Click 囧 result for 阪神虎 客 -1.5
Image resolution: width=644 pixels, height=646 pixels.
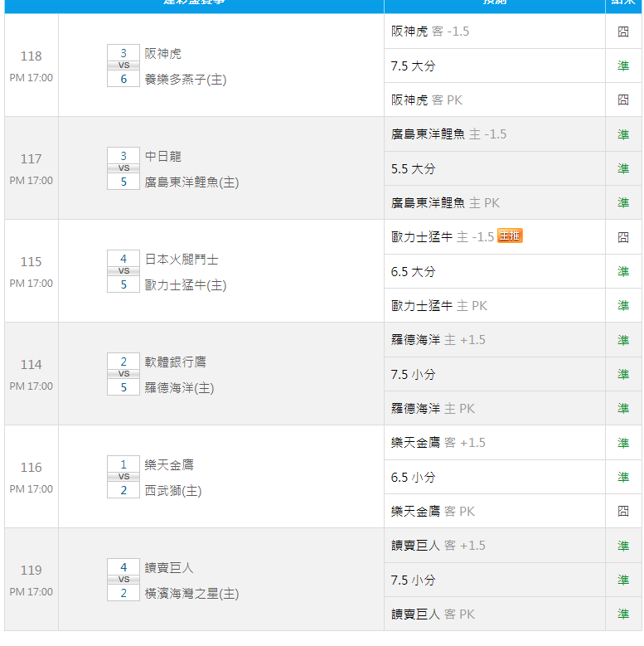623,32
